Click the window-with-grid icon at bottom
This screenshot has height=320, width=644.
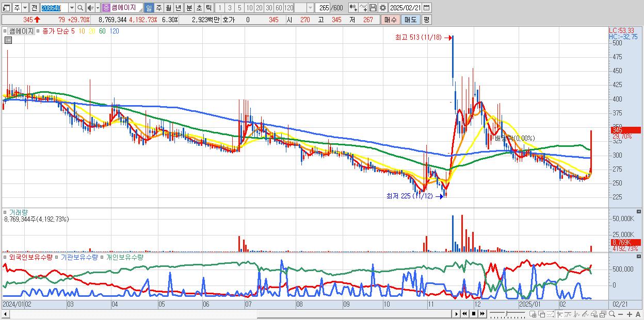point(533,314)
